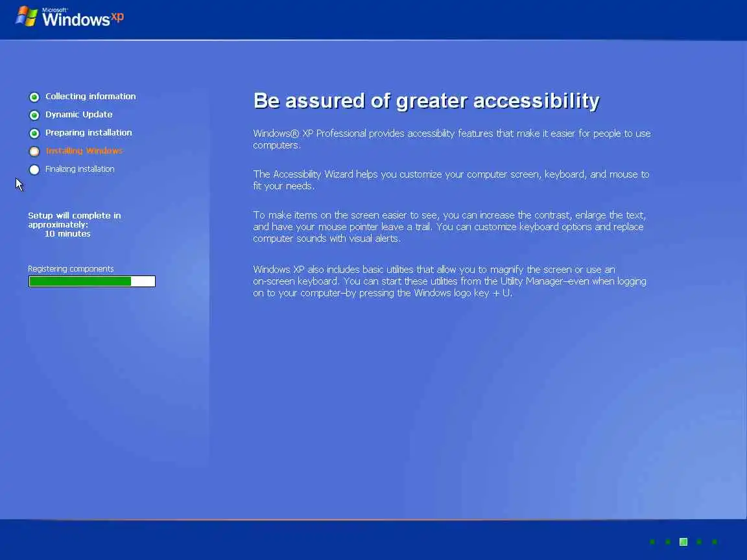Screen dimensions: 747x560
Task: Click the 'Preparing installation' label
Action: tap(89, 132)
